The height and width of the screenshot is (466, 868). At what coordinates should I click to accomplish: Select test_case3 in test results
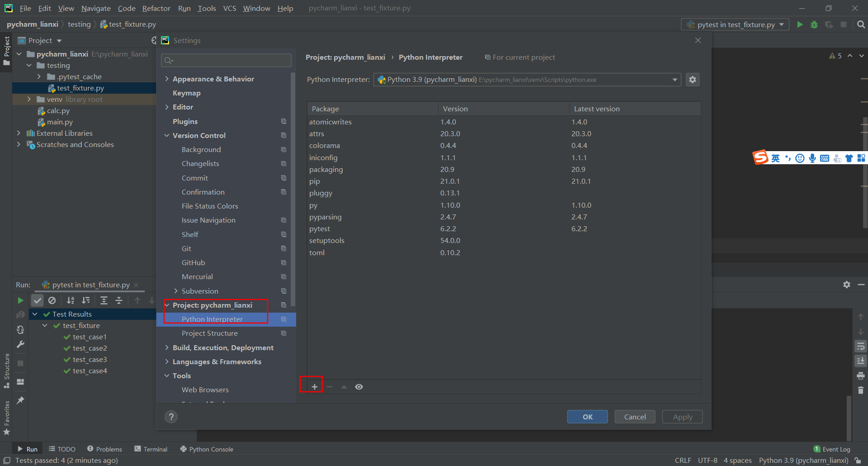[90, 360]
